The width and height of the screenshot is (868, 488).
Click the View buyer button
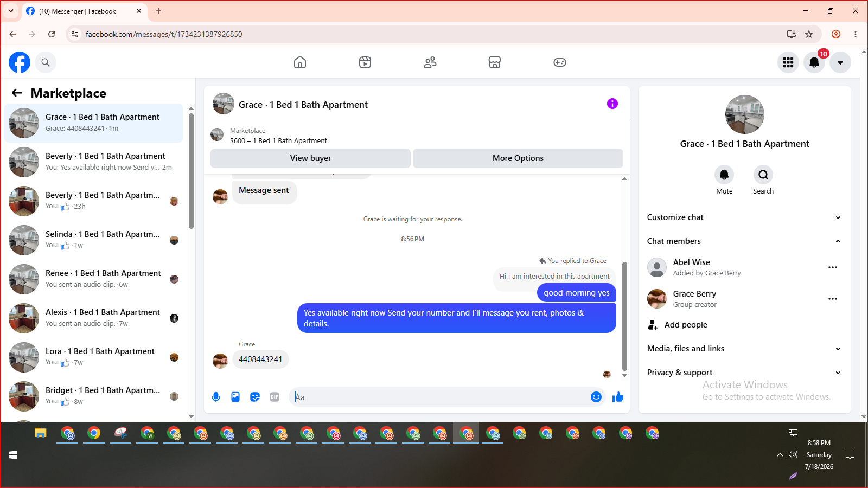coord(310,158)
